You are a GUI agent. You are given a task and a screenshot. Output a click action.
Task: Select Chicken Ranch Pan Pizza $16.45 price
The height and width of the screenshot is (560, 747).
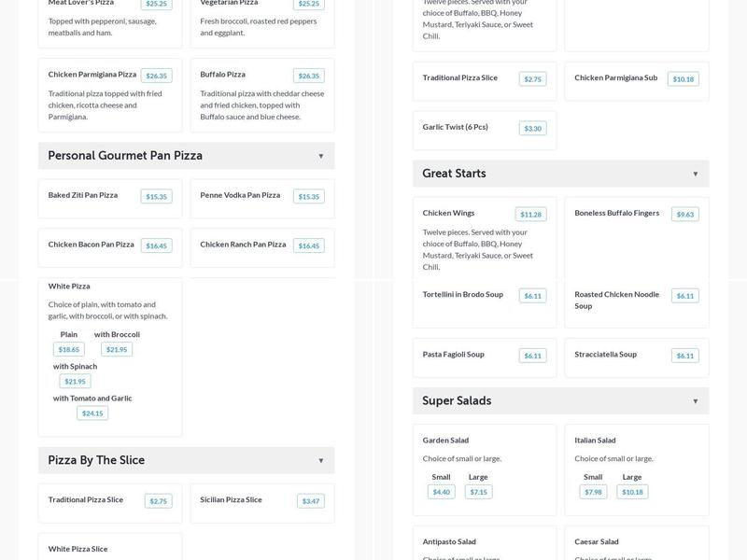click(308, 245)
